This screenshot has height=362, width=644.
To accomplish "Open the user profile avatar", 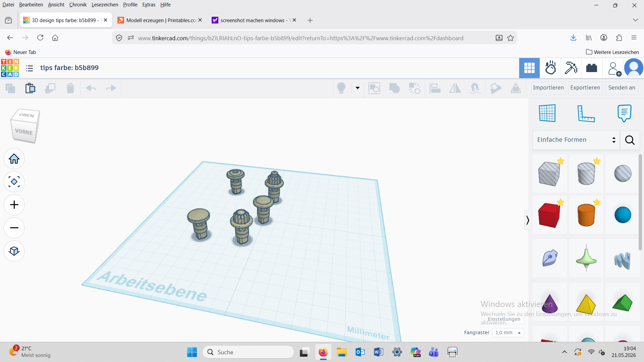I will click(x=634, y=68).
